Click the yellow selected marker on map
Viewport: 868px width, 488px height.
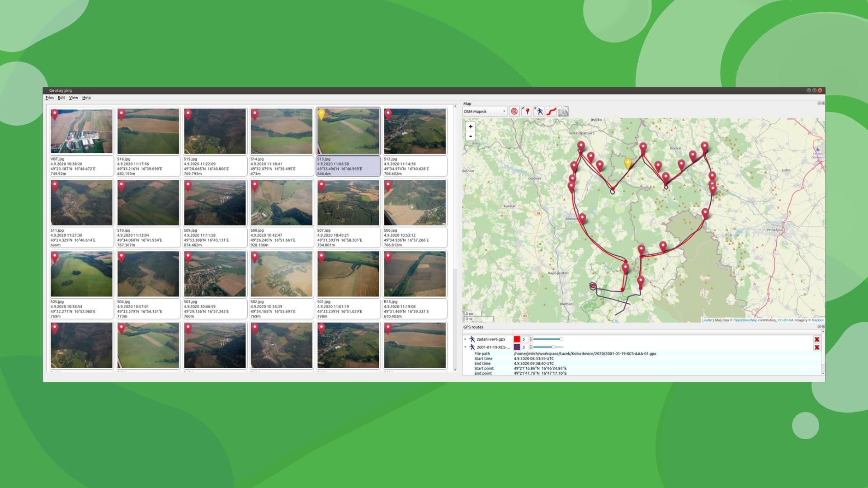pyautogui.click(x=627, y=163)
